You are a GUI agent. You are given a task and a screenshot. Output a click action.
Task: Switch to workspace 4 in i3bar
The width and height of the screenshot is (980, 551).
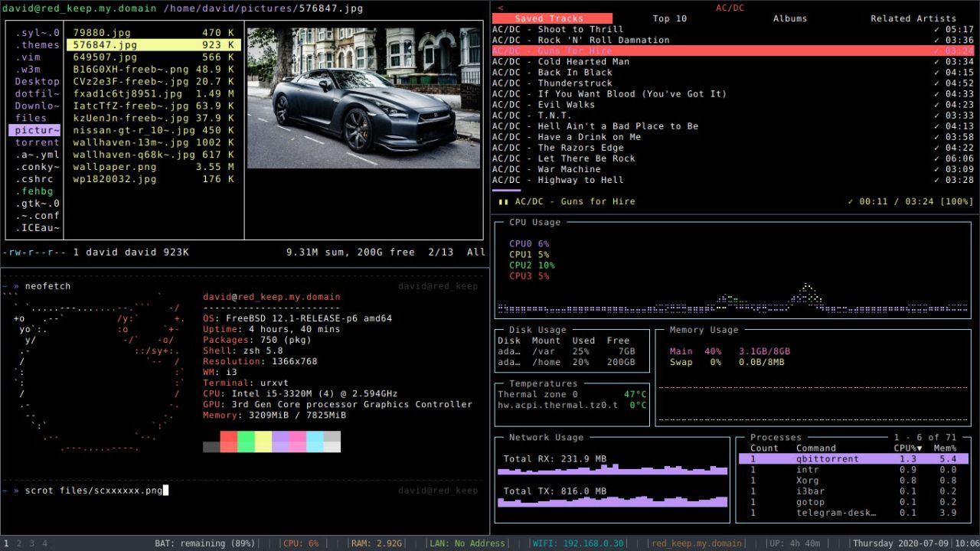(44, 543)
